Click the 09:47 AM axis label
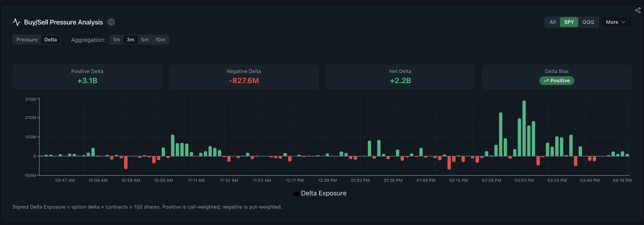 (65, 180)
